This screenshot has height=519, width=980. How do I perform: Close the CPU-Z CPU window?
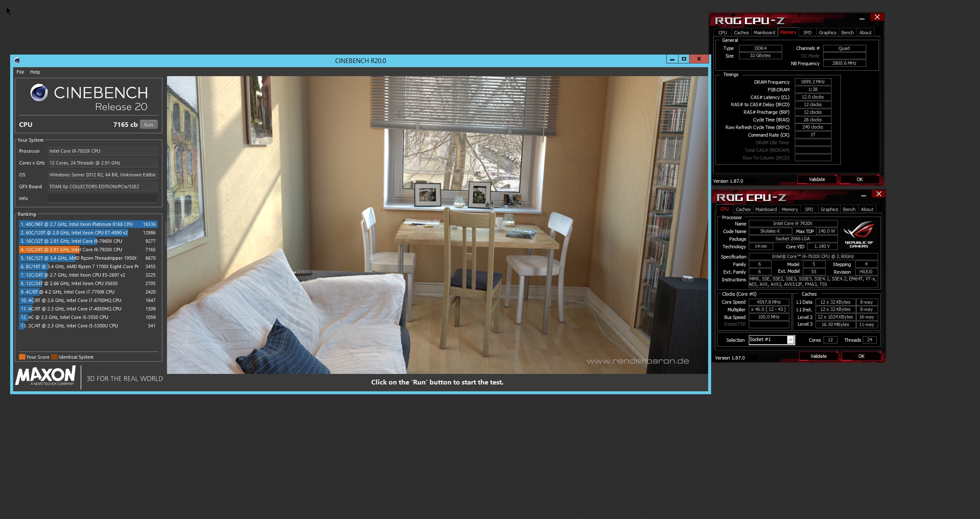(x=879, y=194)
